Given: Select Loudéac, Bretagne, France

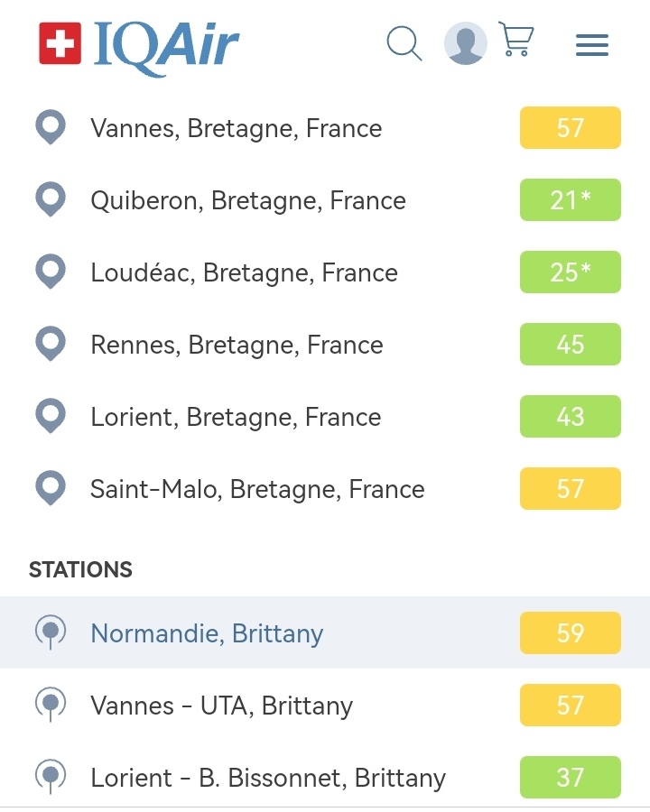Looking at the screenshot, I should (244, 272).
